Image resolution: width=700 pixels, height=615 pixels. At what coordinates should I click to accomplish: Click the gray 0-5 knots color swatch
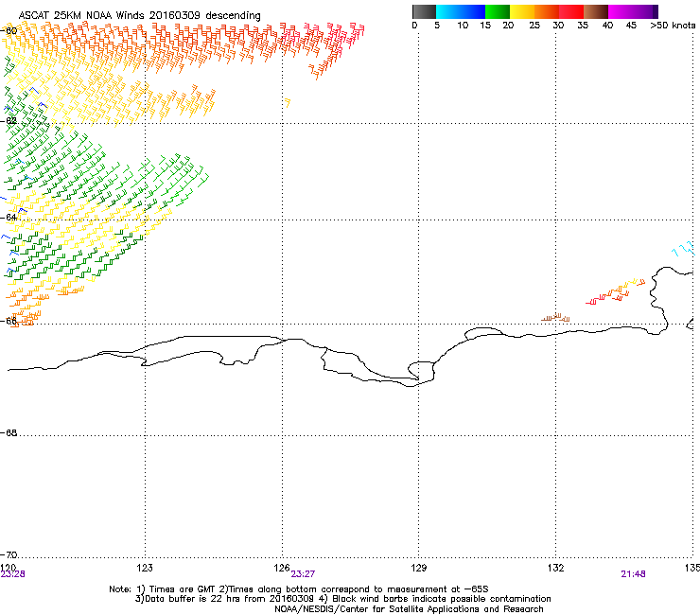pos(424,11)
